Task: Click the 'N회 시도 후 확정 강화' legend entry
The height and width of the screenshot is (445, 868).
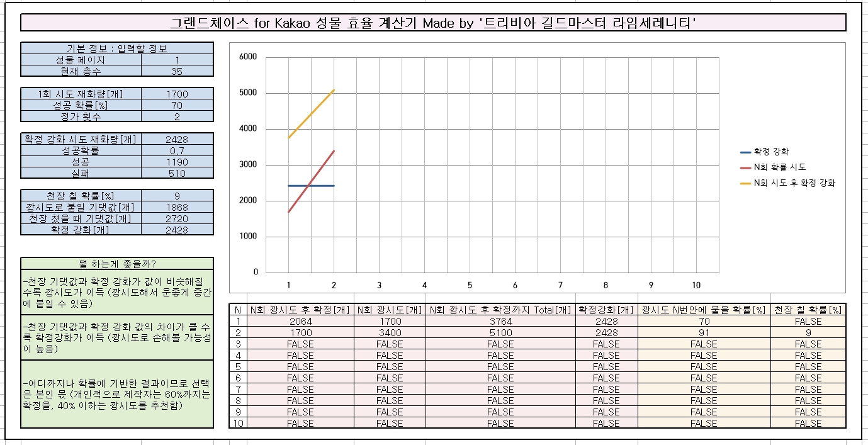Action: [x=788, y=183]
